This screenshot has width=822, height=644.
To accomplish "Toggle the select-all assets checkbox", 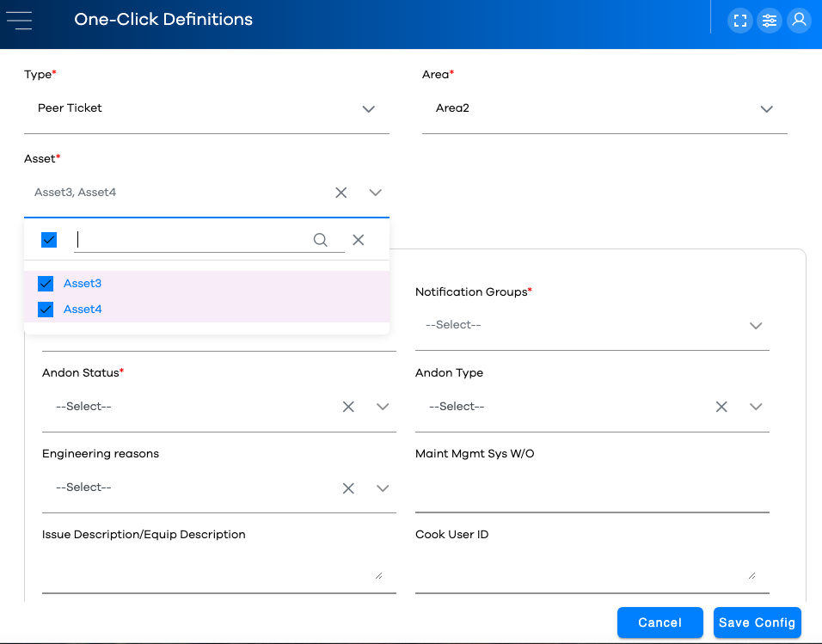I will click(49, 240).
